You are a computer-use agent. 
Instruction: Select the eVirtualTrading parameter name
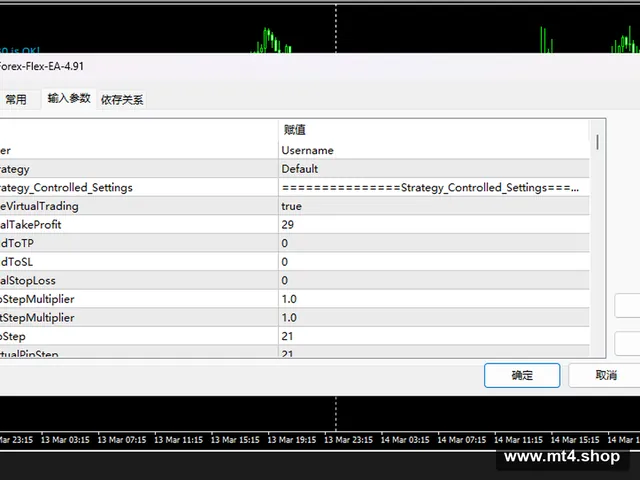pos(39,206)
